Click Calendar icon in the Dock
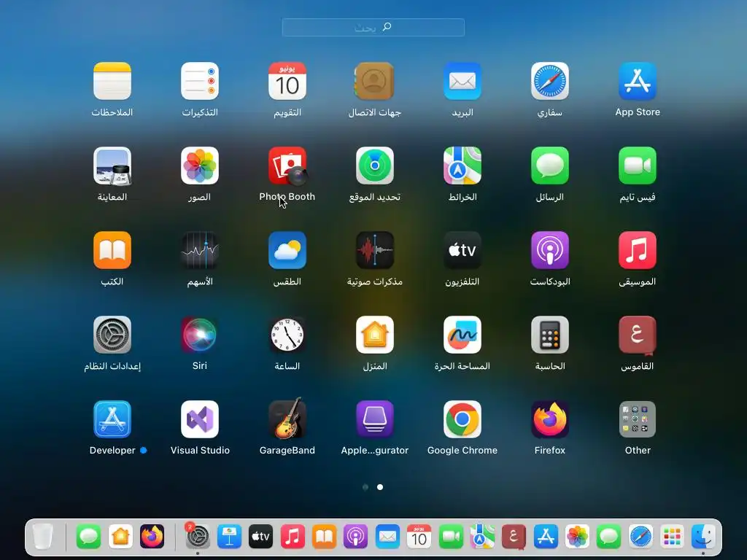Image resolution: width=747 pixels, height=560 pixels. coord(419,537)
